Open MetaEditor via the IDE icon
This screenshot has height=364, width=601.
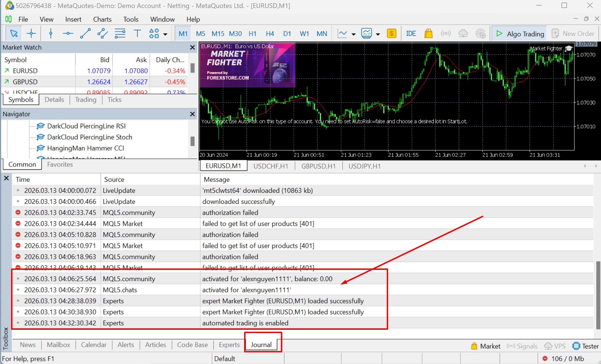[x=411, y=33]
